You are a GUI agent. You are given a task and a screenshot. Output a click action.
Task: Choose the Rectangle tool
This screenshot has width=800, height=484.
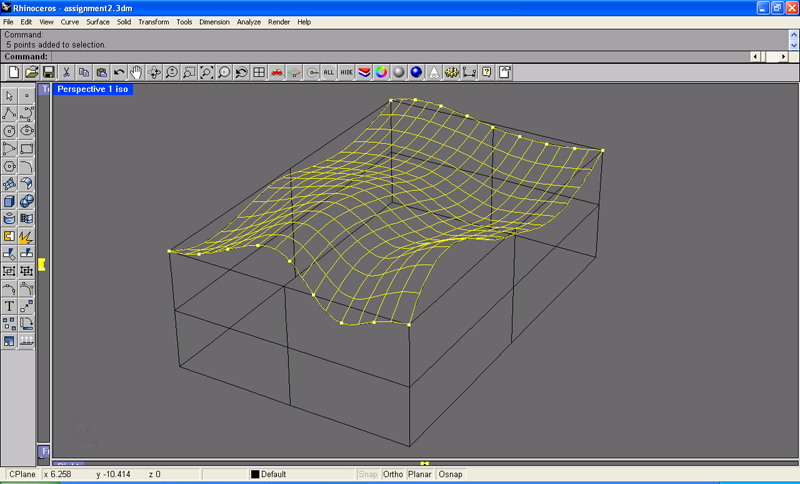[27, 149]
